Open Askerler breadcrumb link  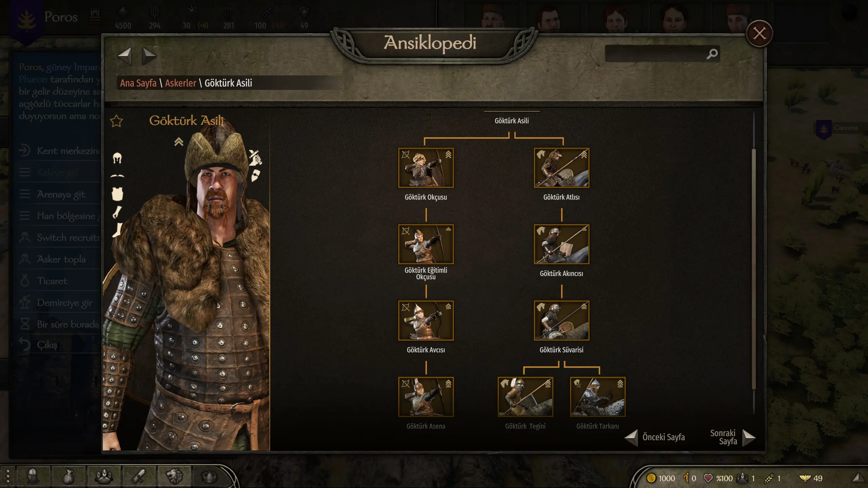(x=180, y=83)
